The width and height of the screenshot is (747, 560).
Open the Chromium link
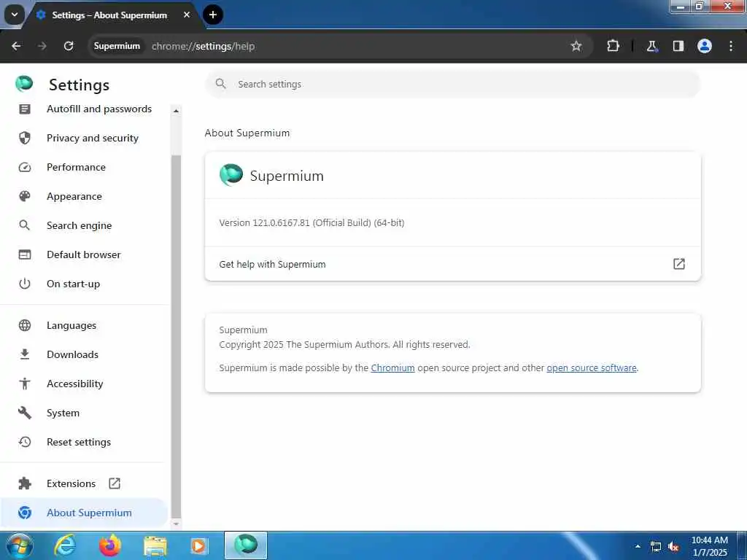point(392,367)
